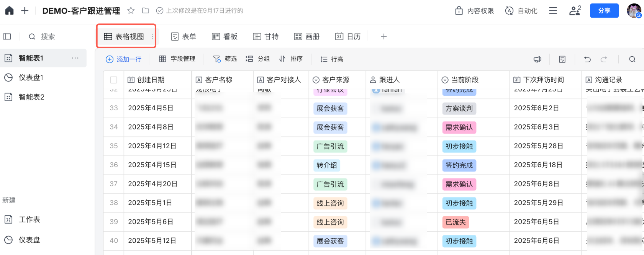Image resolution: width=644 pixels, height=255 pixels.
Task: Open the table search magnifier icon
Action: coord(632,59)
